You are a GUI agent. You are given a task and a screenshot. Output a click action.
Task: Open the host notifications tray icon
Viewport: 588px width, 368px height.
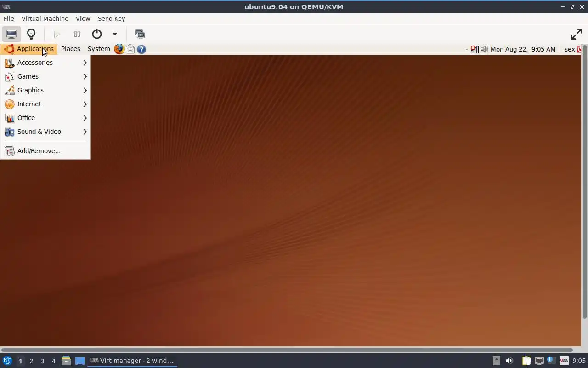551,361
